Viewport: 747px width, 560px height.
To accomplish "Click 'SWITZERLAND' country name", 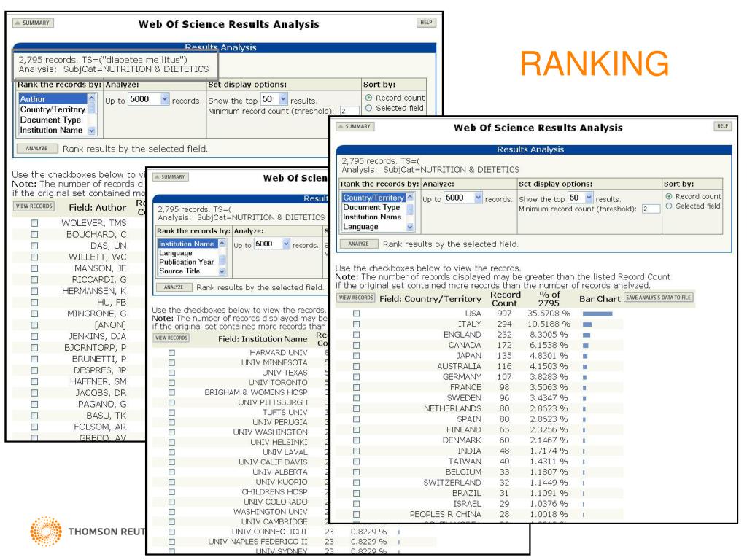I will 452,483.
